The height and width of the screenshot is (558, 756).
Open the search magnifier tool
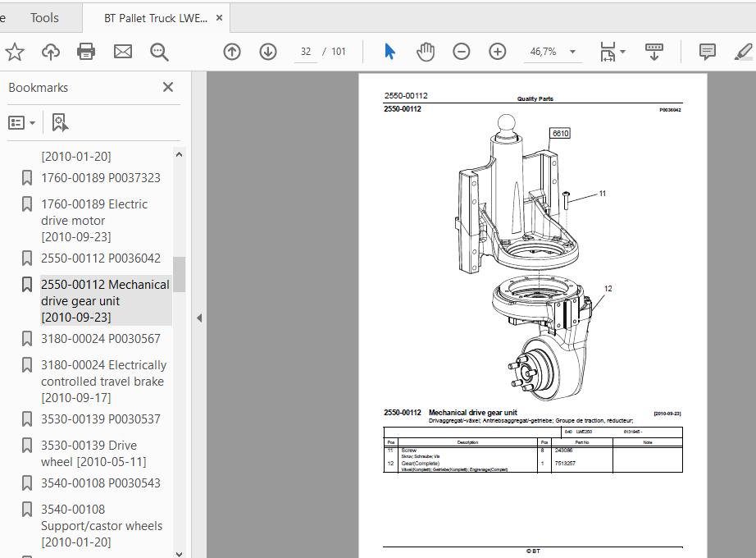[159, 52]
